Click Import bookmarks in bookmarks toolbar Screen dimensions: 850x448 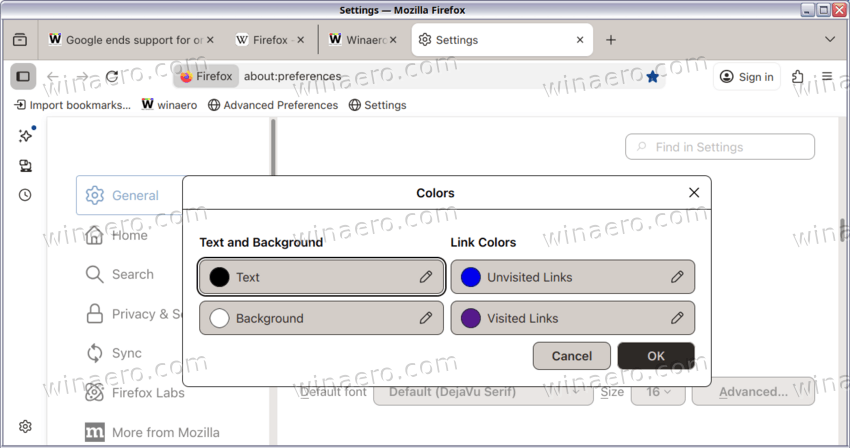(x=72, y=105)
